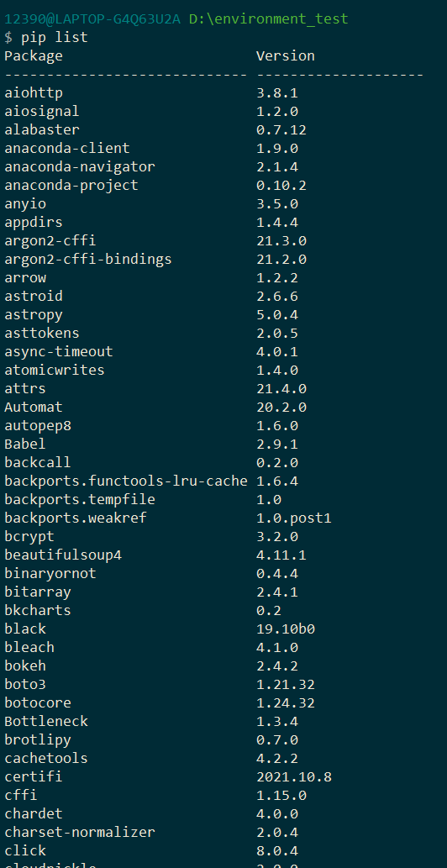Viewport: 447px width, 868px height.
Task: Click the Package column header
Action: pyautogui.click(x=34, y=56)
